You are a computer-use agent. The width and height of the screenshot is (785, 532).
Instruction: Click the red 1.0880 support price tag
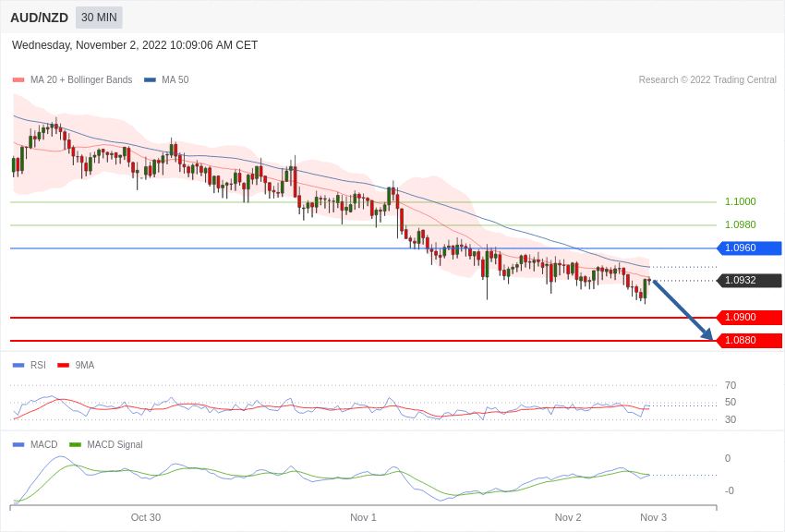750,340
